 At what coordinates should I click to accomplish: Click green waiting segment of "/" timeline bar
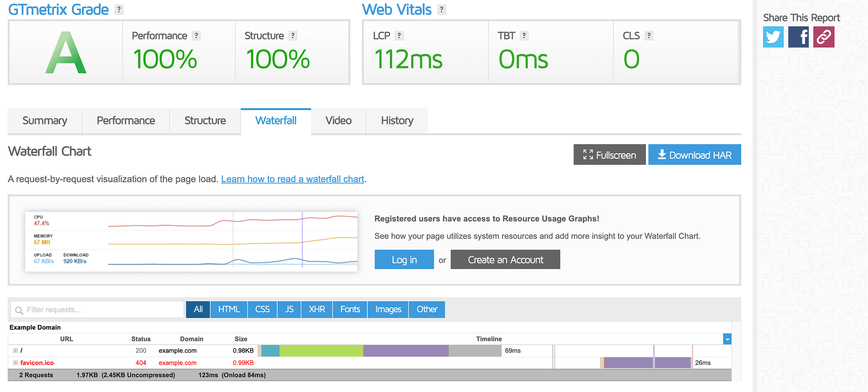[x=321, y=350]
